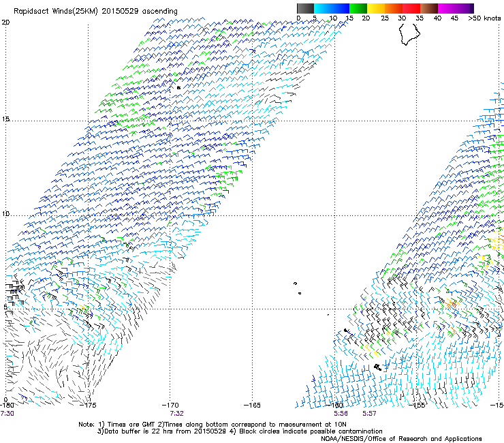Click the '-175' longitude label
Screen dimensions: 504x443
click(x=88, y=406)
